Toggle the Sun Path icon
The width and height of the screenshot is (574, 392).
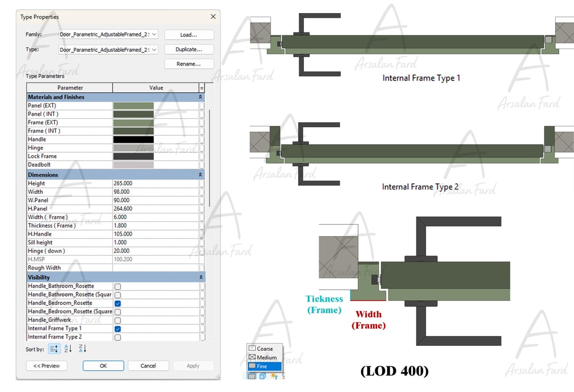(274, 376)
